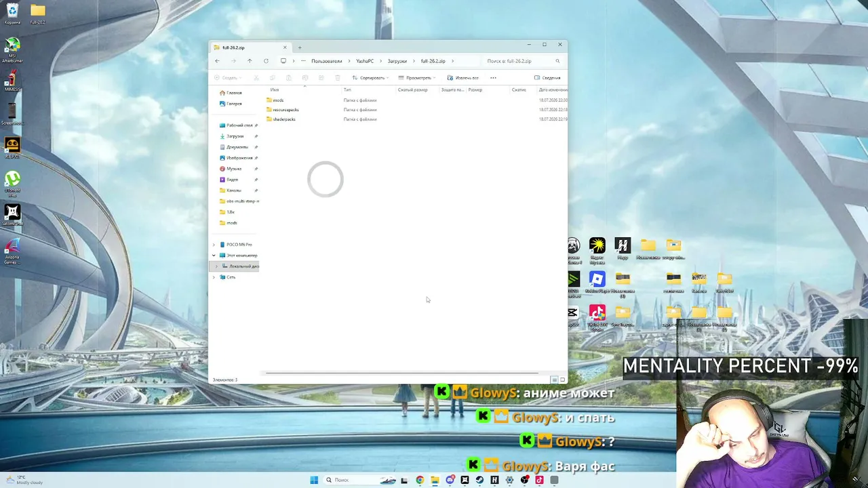Sort by the Compressed size column header
The height and width of the screenshot is (488, 868).
tap(412, 89)
